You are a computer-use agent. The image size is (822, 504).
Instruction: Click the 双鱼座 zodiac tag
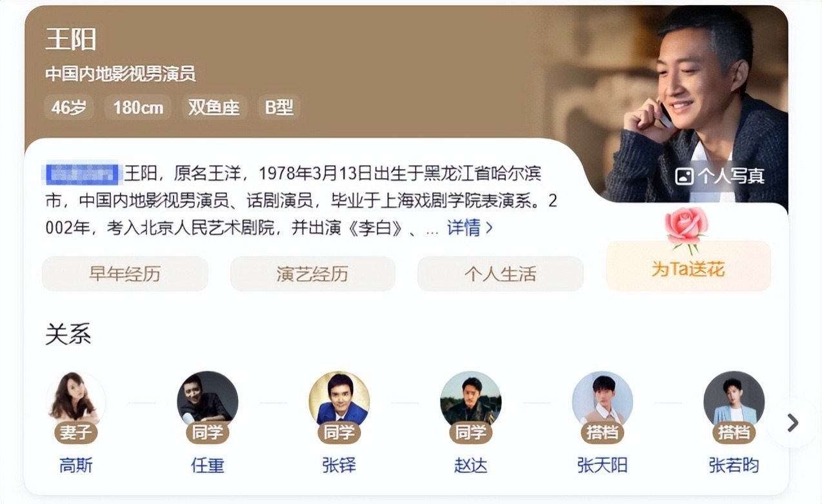[214, 107]
